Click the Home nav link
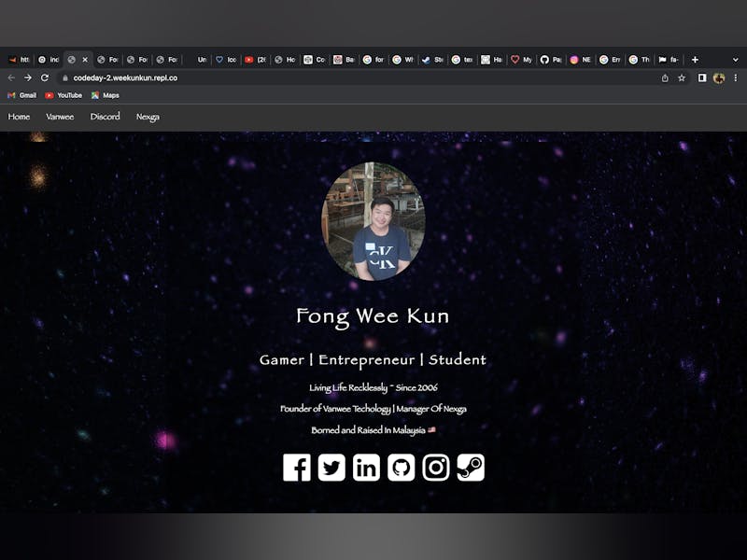 (19, 117)
